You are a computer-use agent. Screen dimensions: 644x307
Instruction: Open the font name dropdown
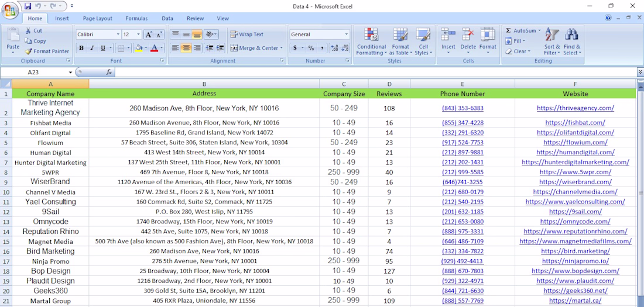(x=118, y=35)
